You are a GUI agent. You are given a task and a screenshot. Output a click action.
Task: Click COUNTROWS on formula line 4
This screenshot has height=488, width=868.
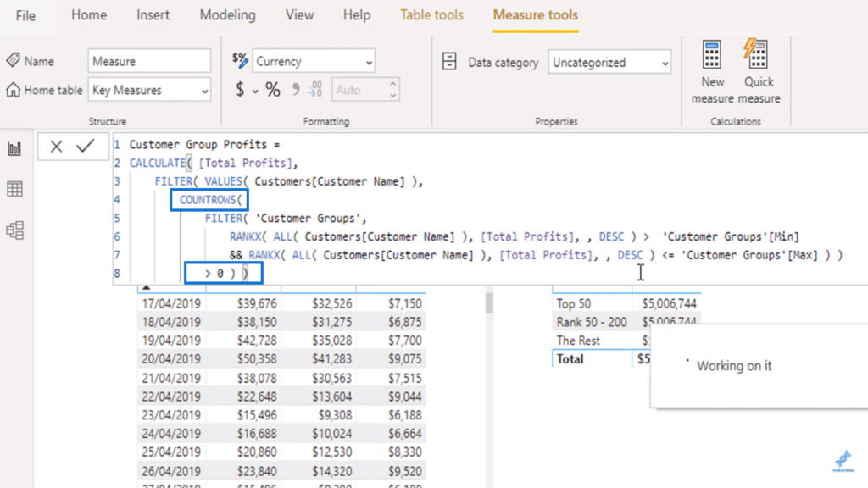tap(208, 200)
